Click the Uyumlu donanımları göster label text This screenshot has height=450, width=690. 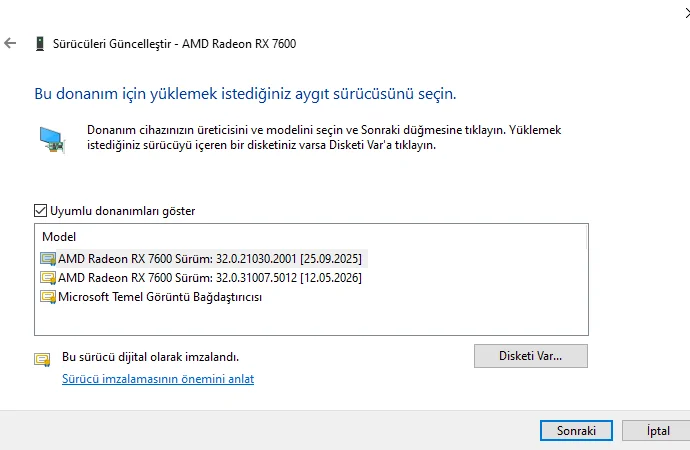tap(122, 211)
